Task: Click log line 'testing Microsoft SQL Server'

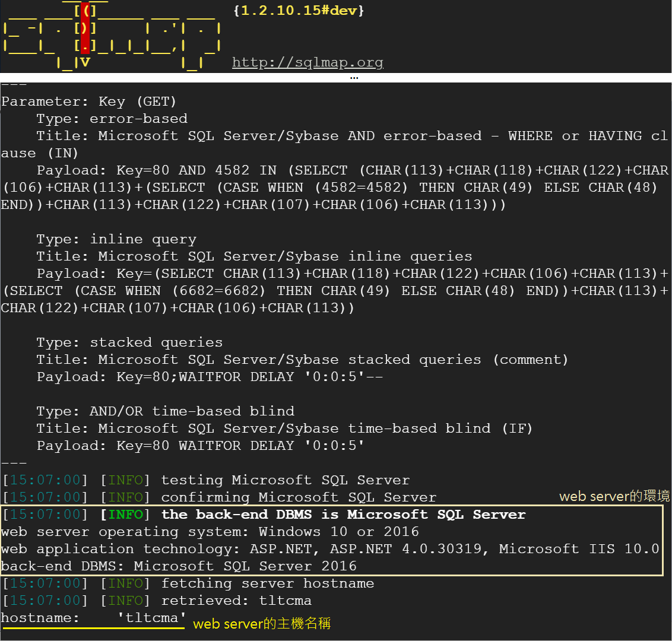Action: [286, 480]
